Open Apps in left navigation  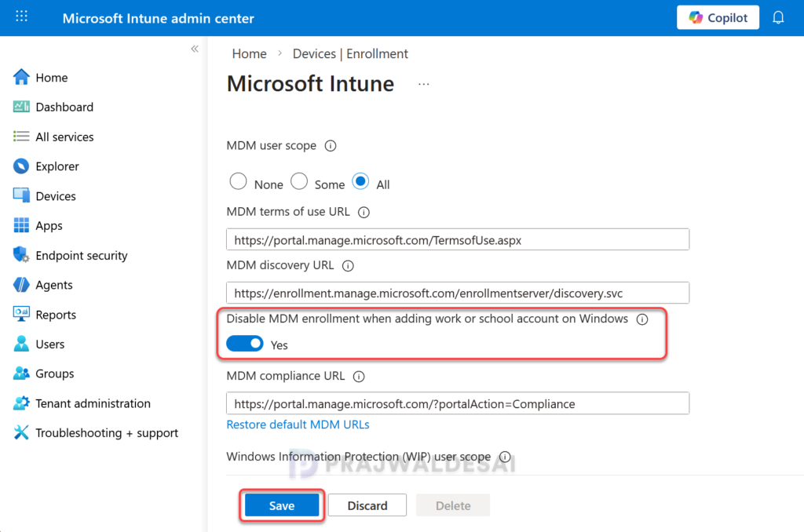(x=49, y=226)
